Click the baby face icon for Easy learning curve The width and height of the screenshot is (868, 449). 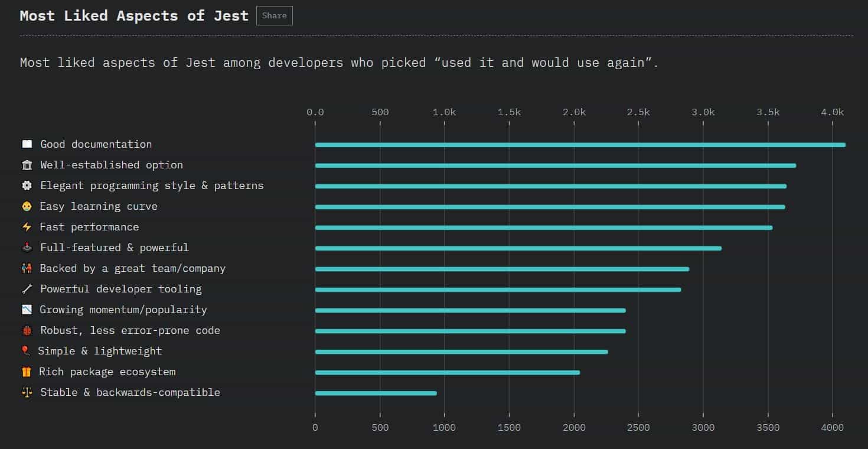click(27, 206)
